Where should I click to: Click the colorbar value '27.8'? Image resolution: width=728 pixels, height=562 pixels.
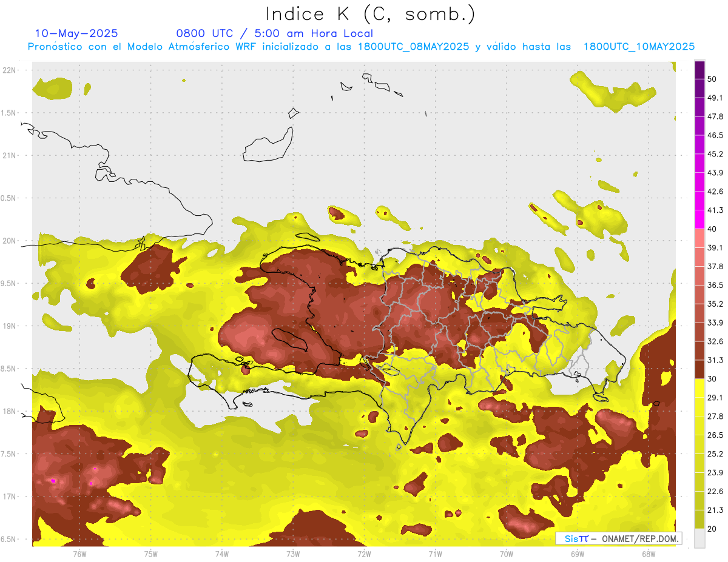715,416
